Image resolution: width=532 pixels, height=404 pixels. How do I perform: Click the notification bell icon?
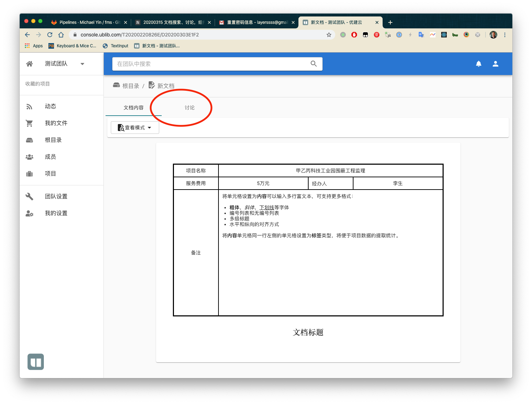click(x=478, y=64)
